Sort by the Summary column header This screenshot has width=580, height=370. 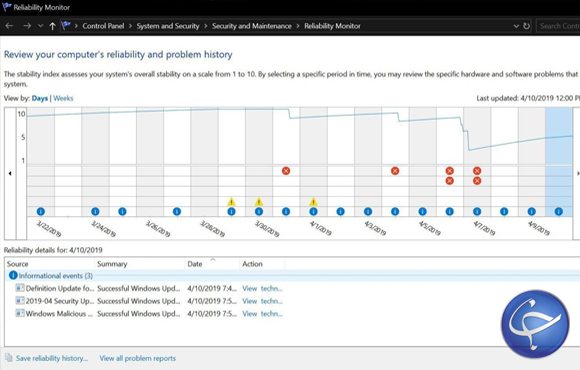pyautogui.click(x=139, y=264)
